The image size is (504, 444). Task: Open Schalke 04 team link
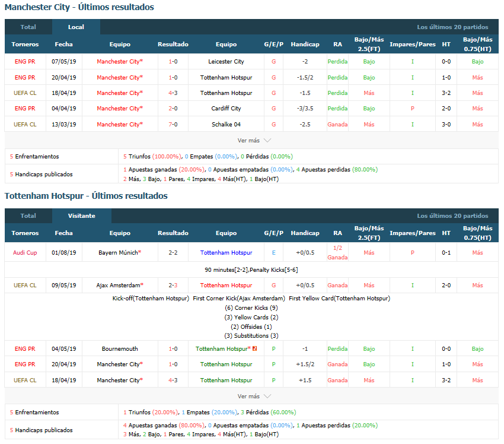pos(226,125)
